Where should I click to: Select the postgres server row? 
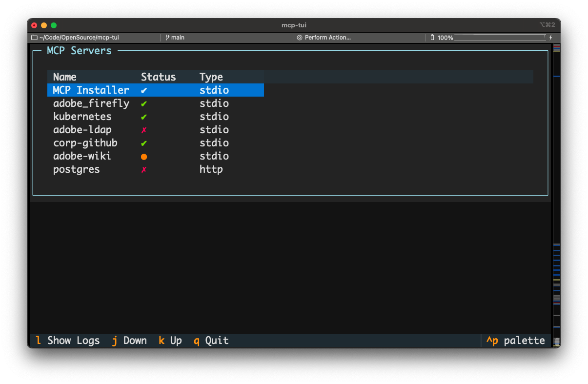tap(76, 169)
